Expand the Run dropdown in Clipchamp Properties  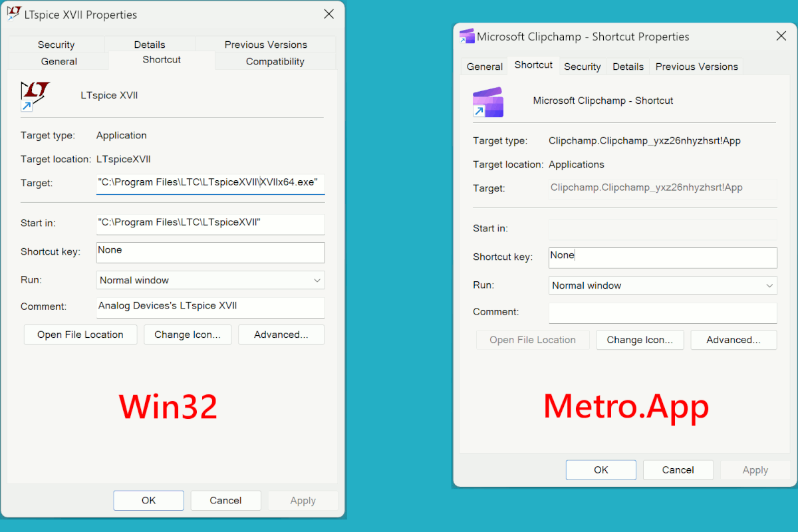(x=663, y=285)
